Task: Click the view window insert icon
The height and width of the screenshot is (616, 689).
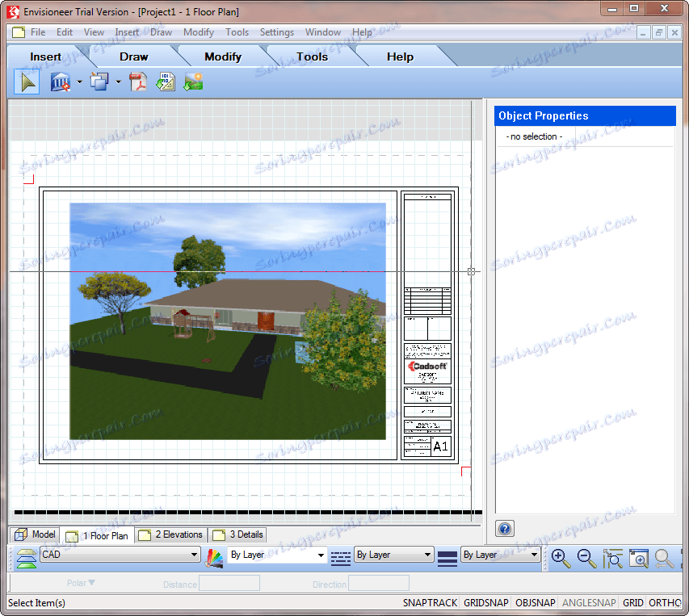Action: (99, 82)
